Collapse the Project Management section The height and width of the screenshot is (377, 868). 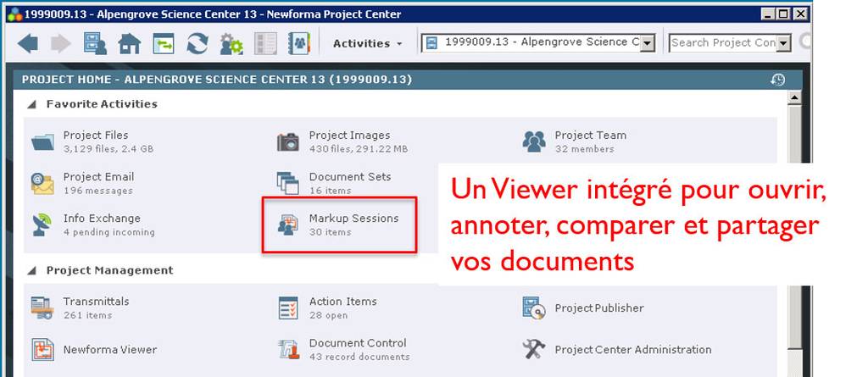(x=32, y=271)
